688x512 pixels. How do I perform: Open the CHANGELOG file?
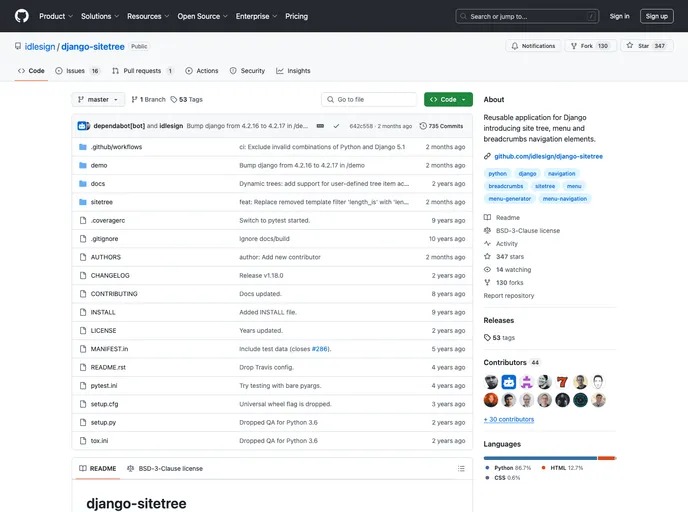click(x=110, y=276)
